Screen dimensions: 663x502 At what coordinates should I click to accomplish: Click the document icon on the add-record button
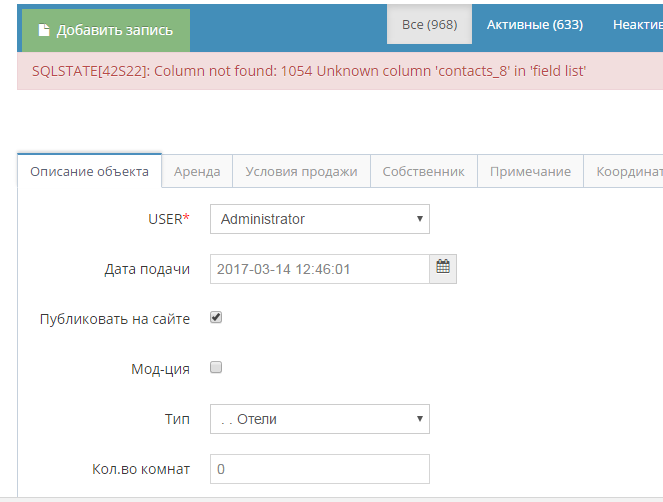(43, 31)
